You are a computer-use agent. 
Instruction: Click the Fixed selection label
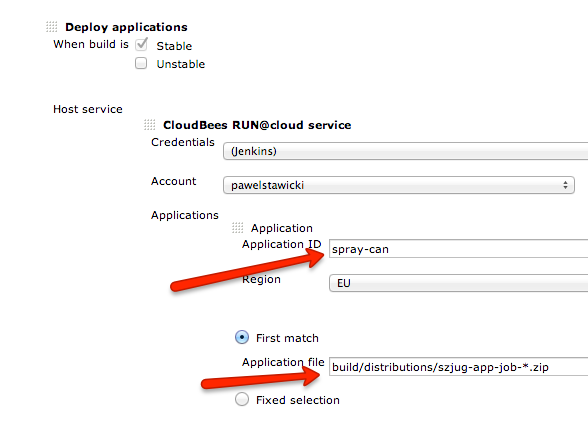298,400
